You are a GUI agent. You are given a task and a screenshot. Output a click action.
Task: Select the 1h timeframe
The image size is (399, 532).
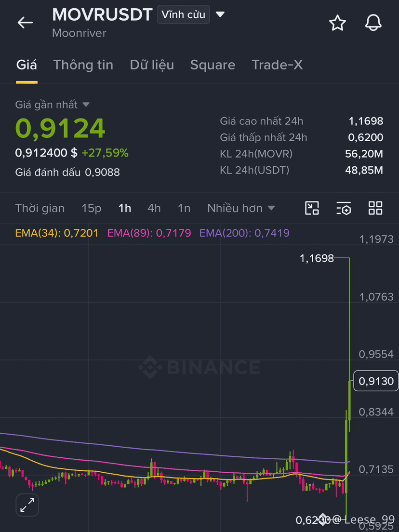125,208
